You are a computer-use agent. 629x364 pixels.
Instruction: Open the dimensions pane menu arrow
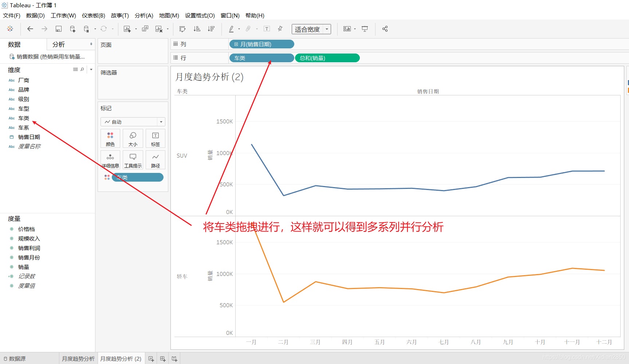coord(91,69)
